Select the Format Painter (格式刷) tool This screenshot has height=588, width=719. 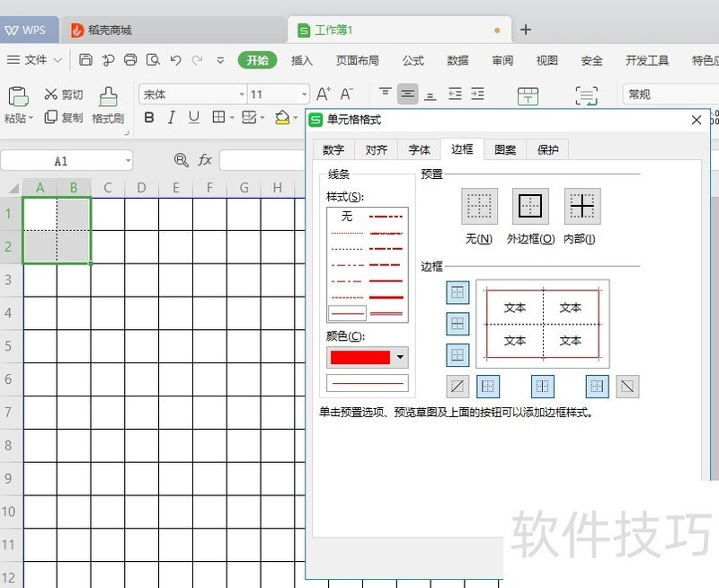(x=108, y=105)
